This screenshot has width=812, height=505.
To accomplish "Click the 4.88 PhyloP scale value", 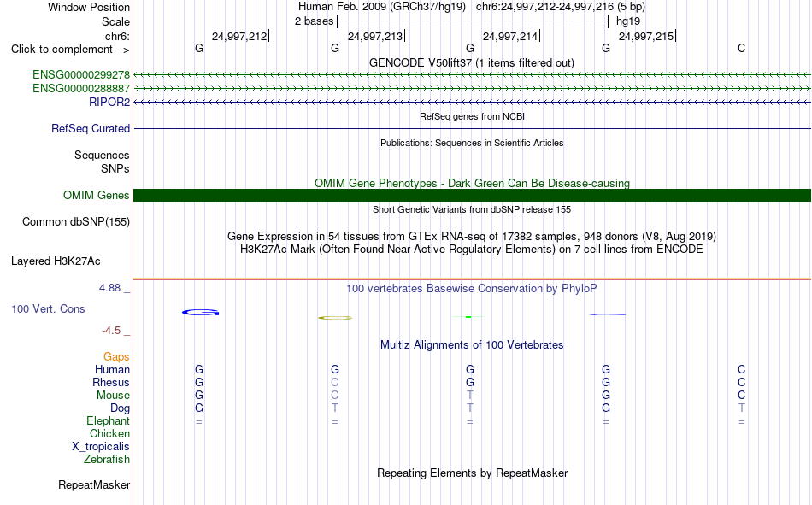I will coord(109,288).
